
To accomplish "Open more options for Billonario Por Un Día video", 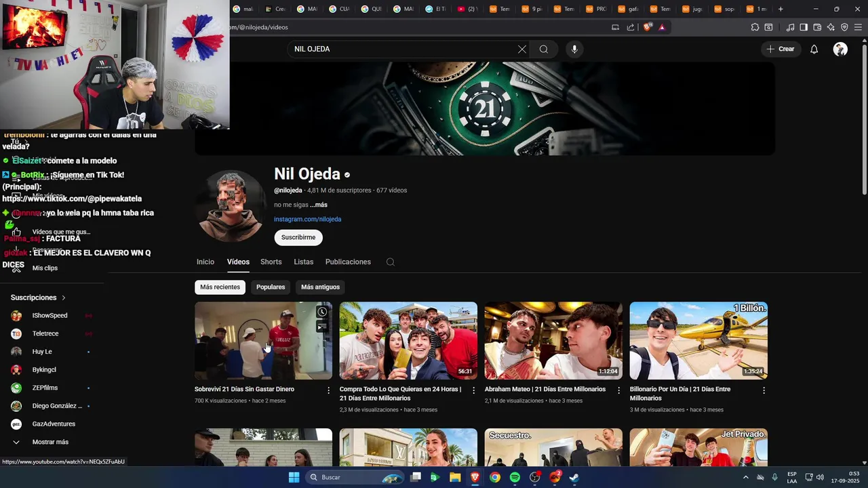I will coord(764,390).
